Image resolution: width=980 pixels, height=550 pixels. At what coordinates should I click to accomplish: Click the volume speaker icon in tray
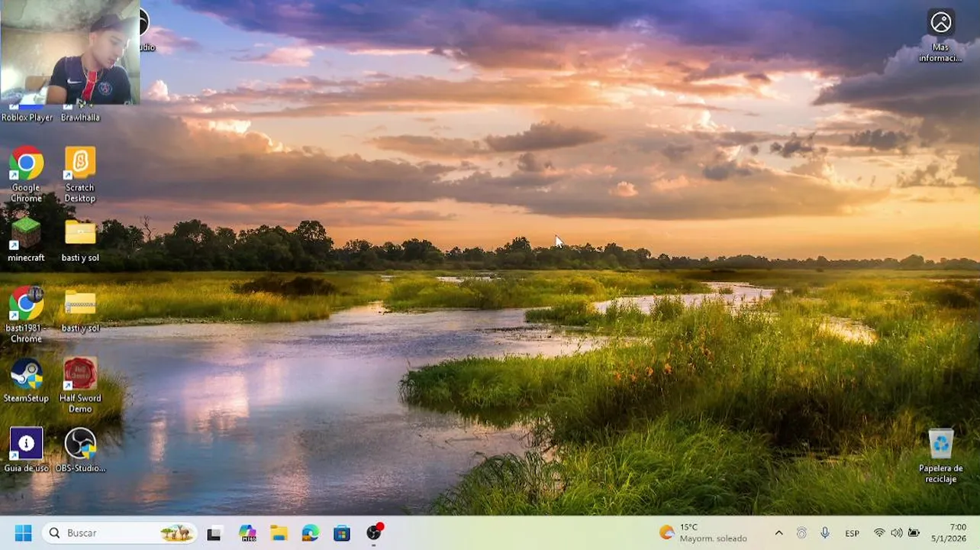tap(896, 533)
